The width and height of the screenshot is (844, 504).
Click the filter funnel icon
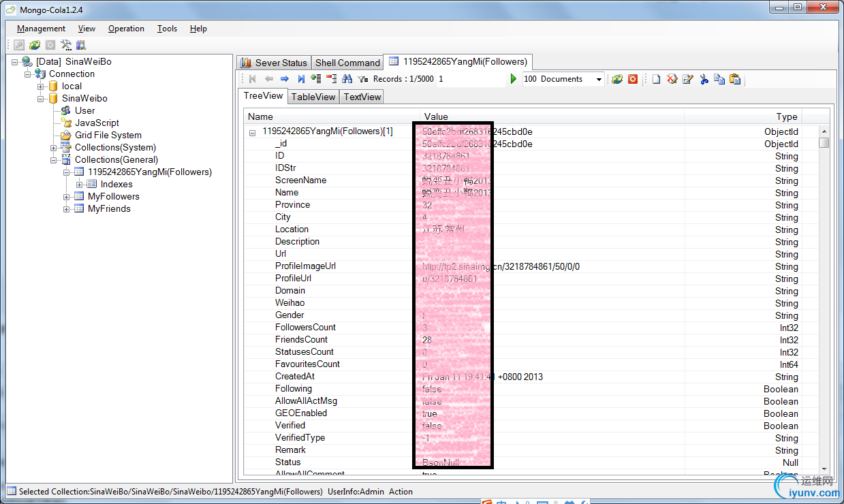[x=363, y=79]
